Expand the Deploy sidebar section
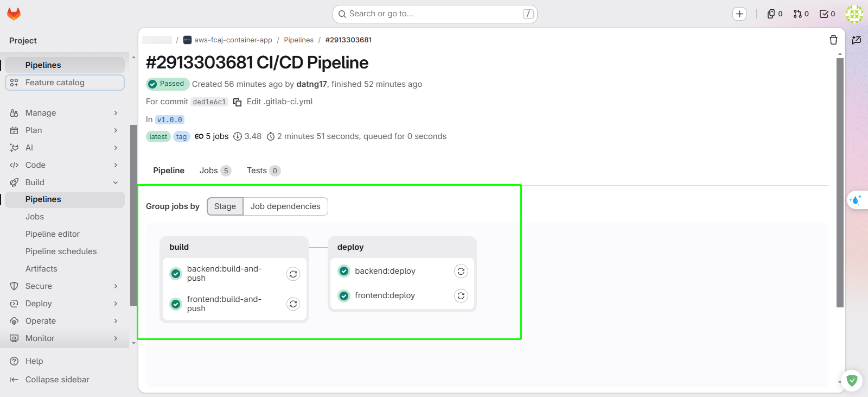 click(65, 304)
